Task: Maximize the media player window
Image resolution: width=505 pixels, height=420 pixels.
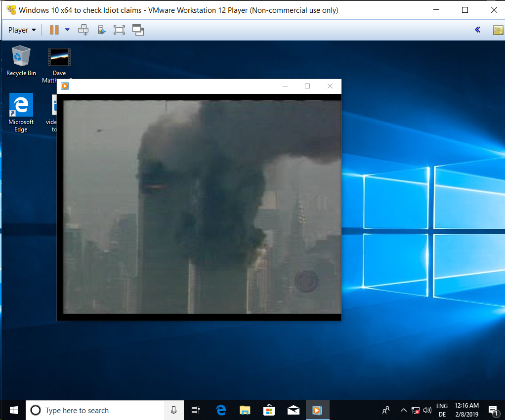Action: [307, 86]
